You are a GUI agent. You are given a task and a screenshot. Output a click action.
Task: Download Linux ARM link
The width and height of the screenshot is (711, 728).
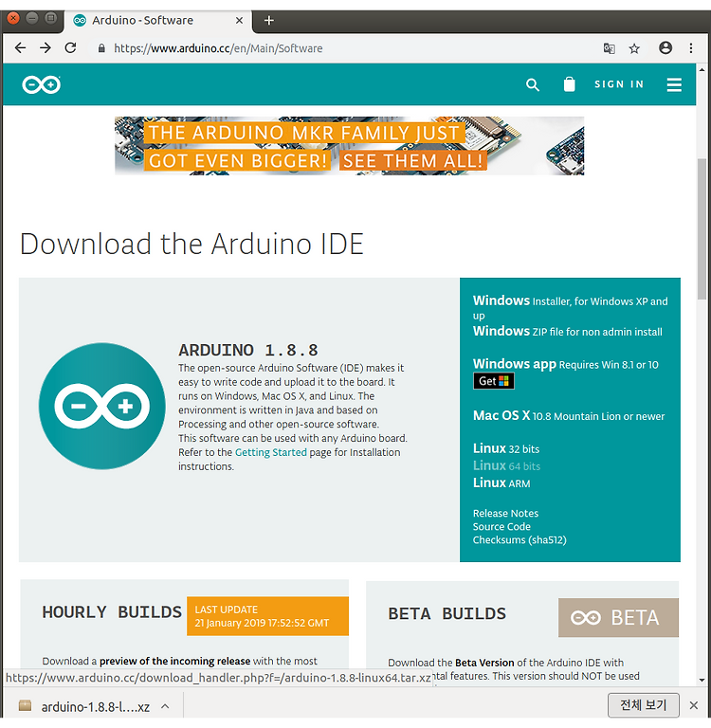click(501, 482)
